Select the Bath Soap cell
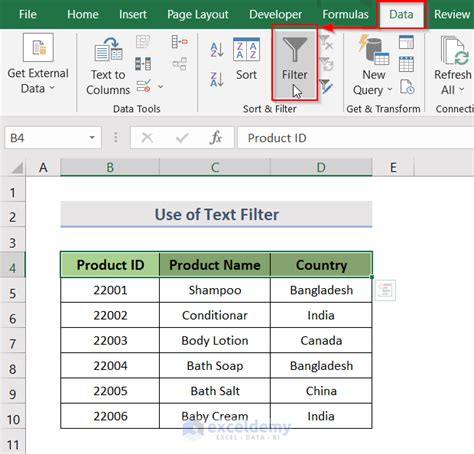The width and height of the screenshot is (474, 454). tap(215, 366)
